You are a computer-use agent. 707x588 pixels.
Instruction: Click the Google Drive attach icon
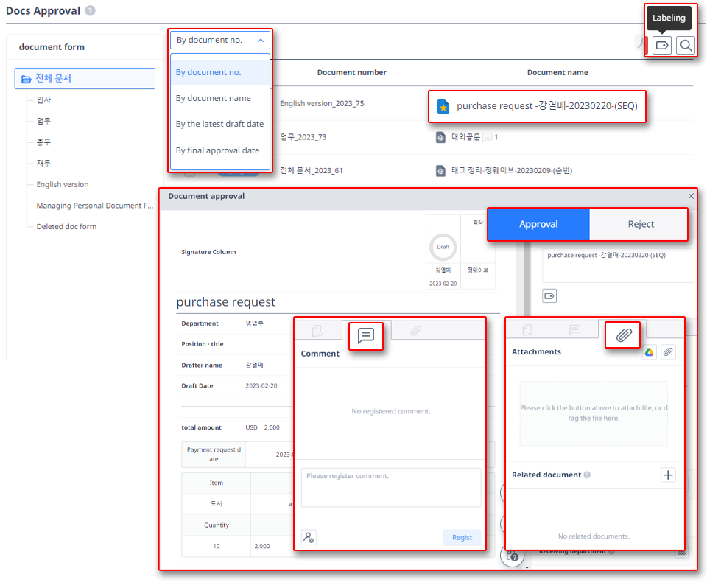649,352
